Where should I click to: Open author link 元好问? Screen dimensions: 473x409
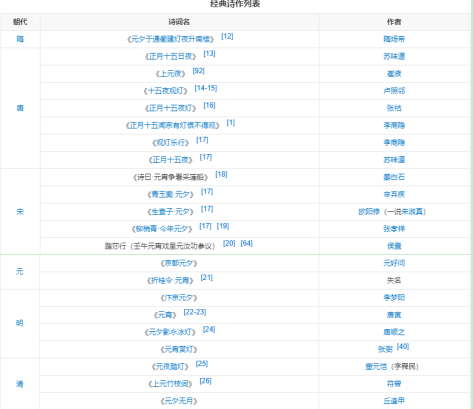pyautogui.click(x=394, y=263)
